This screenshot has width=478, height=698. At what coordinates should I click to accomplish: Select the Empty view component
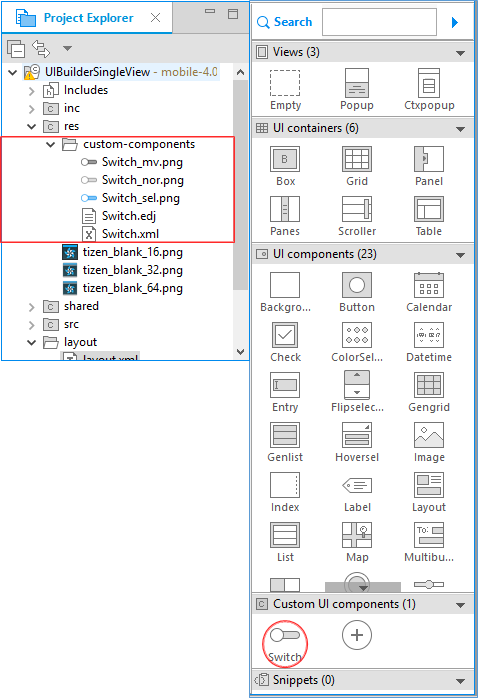click(x=285, y=90)
